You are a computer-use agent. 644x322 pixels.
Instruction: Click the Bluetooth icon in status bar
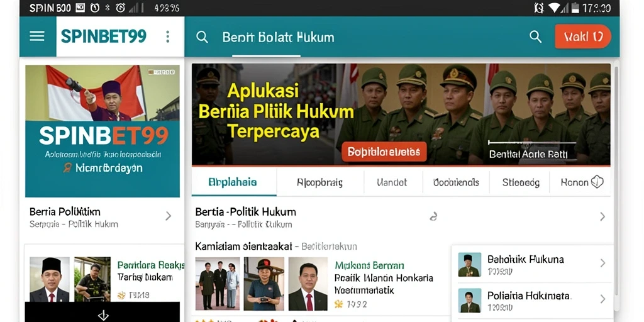108,8
